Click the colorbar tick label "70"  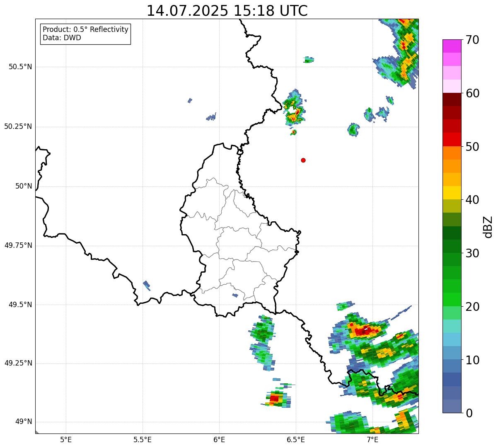pos(472,40)
